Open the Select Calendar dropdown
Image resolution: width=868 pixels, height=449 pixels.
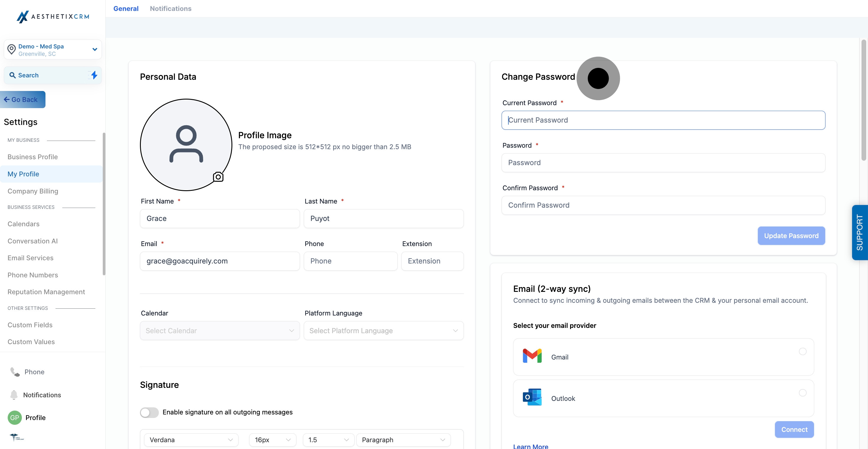point(220,330)
